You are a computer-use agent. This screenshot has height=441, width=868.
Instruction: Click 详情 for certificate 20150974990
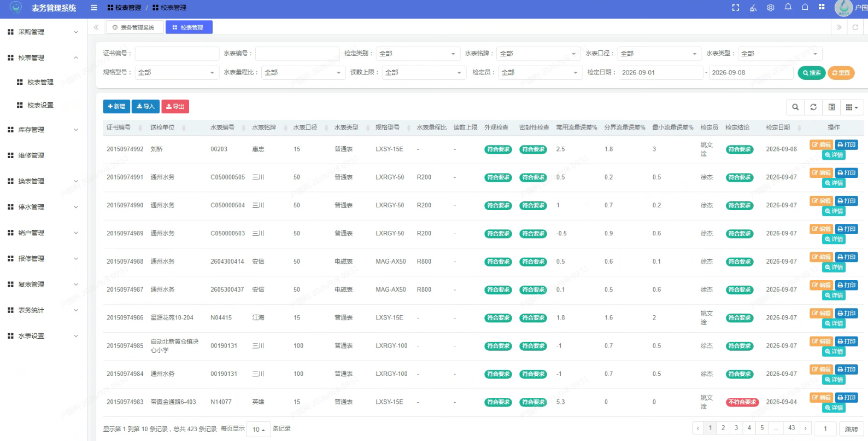click(834, 211)
